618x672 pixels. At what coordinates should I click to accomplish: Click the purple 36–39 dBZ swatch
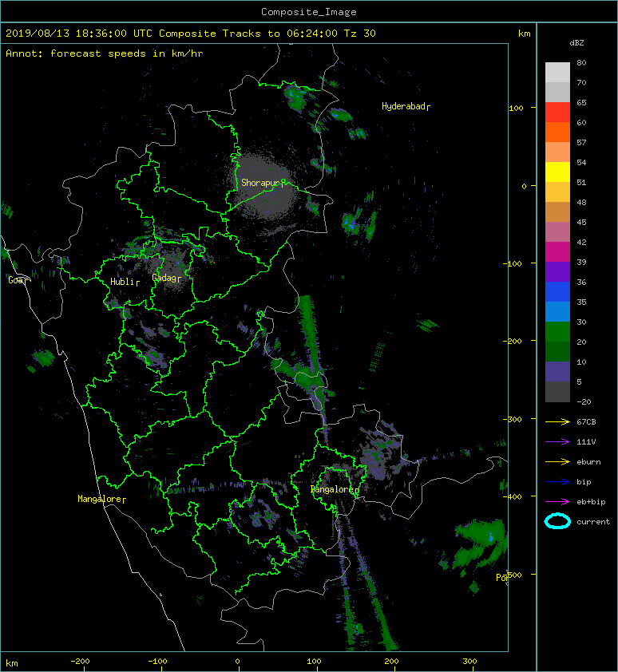[557, 271]
